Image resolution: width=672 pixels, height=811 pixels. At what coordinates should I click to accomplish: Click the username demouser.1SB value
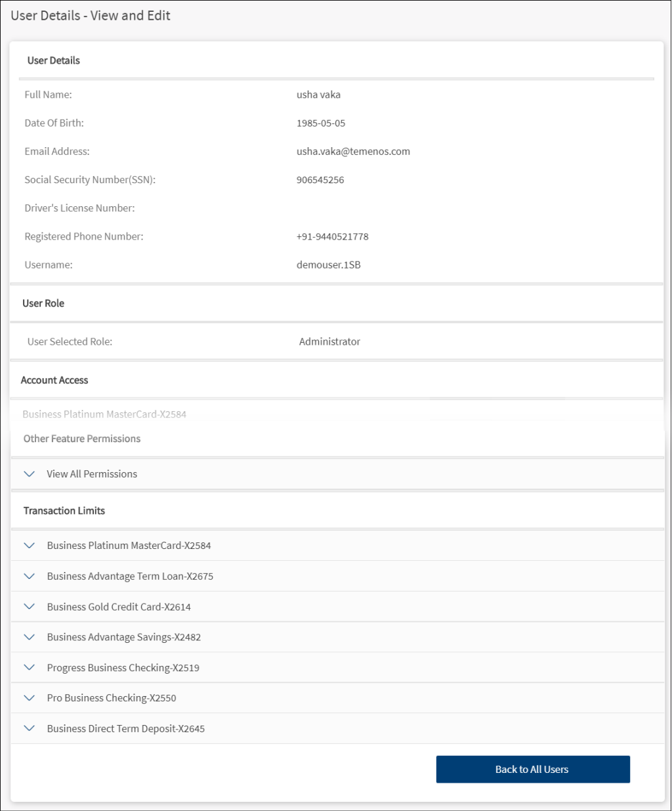328,265
